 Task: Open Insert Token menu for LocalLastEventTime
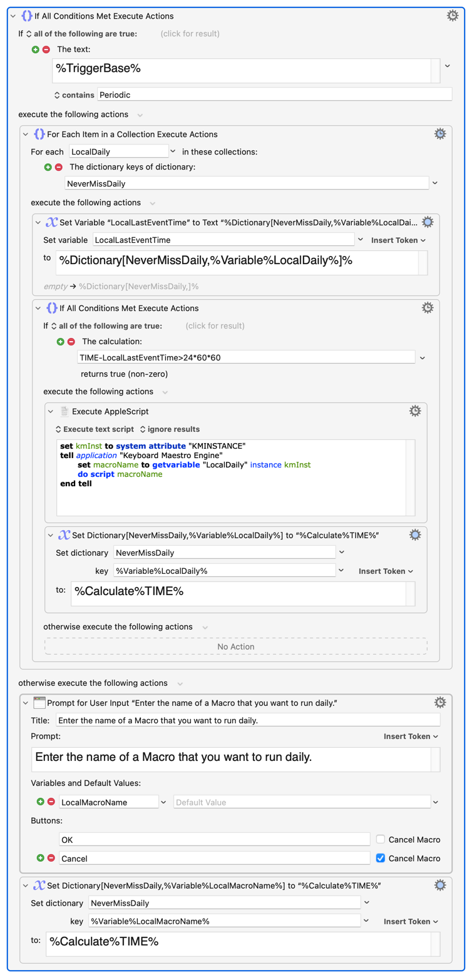tap(398, 240)
